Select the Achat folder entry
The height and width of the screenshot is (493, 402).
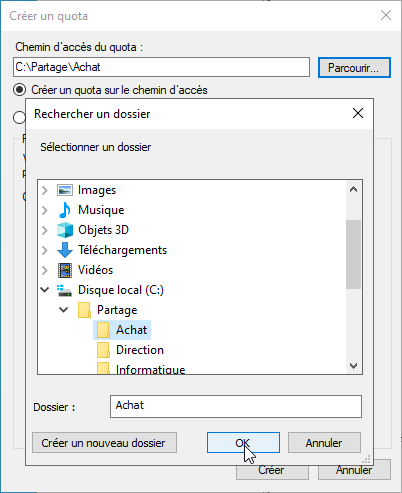(x=122, y=330)
